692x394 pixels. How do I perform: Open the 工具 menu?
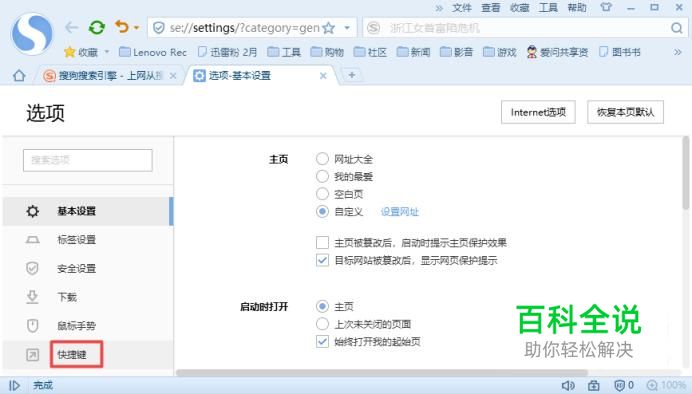[548, 8]
